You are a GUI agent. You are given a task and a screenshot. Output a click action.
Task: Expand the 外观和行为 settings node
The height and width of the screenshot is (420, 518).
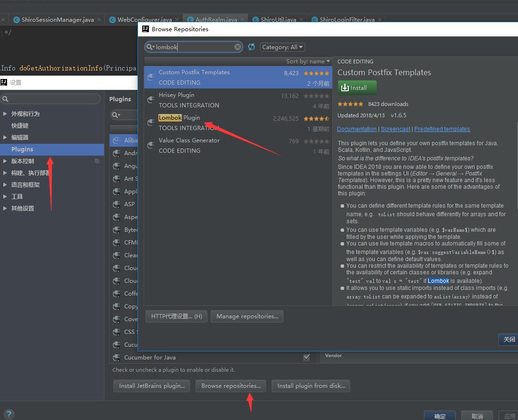pyautogui.click(x=5, y=114)
